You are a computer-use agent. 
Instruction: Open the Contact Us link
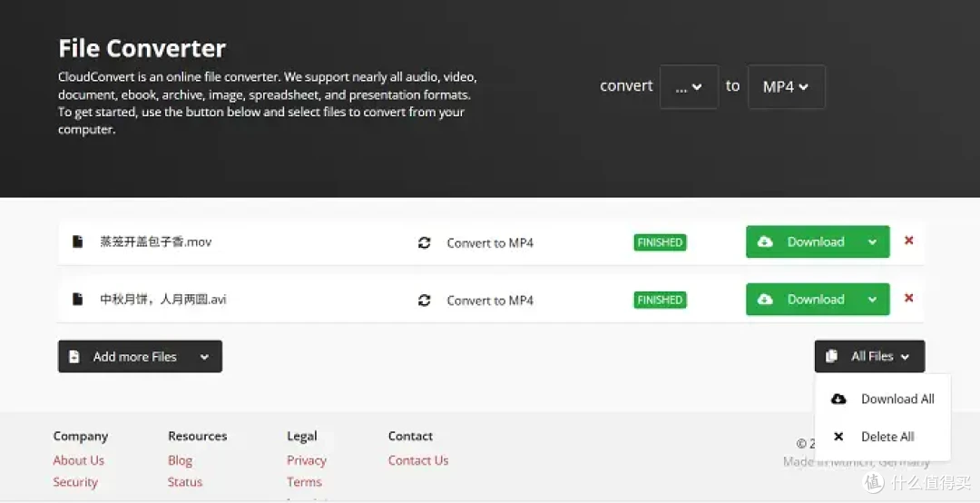(418, 460)
